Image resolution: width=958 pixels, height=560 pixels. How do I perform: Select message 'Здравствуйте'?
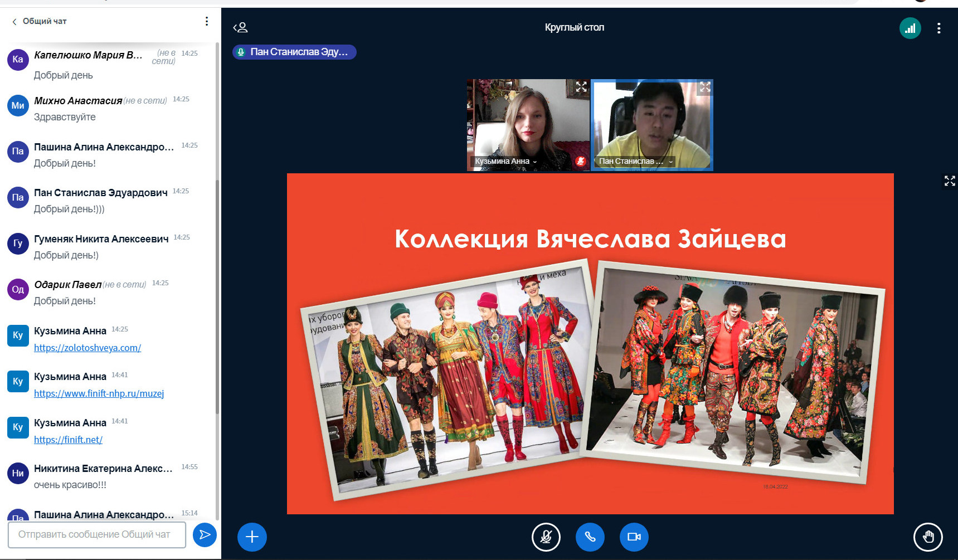[x=65, y=117]
